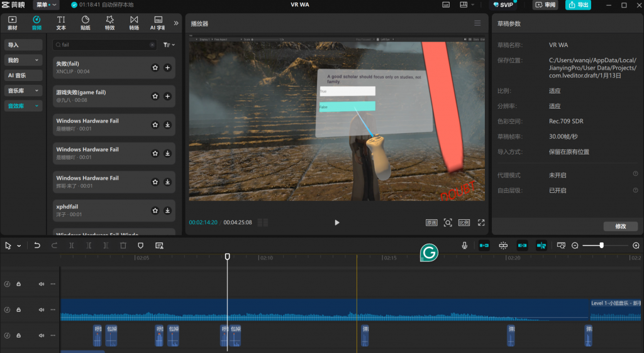Image resolution: width=644 pixels, height=353 pixels.
Task: Open the 菜单 menu dropdown
Action: 46,5
